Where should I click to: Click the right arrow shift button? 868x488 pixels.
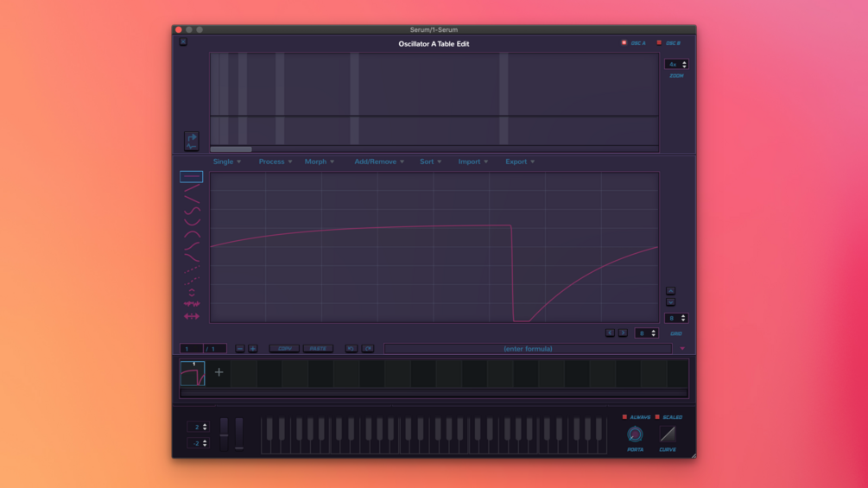click(x=623, y=333)
